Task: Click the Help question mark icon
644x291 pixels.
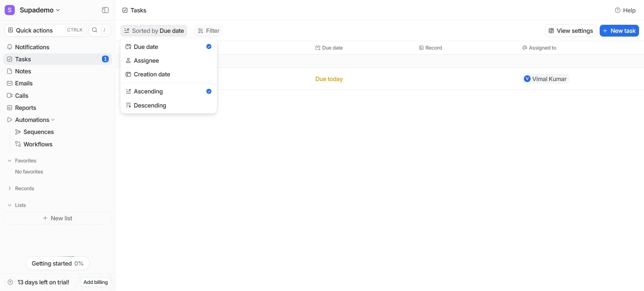Action: pos(618,10)
